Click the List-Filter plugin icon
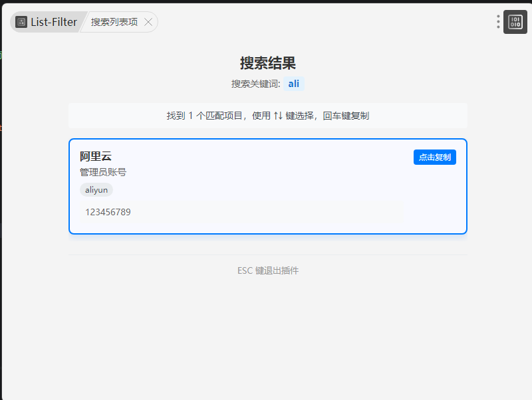The width and height of the screenshot is (532, 400). coord(21,23)
